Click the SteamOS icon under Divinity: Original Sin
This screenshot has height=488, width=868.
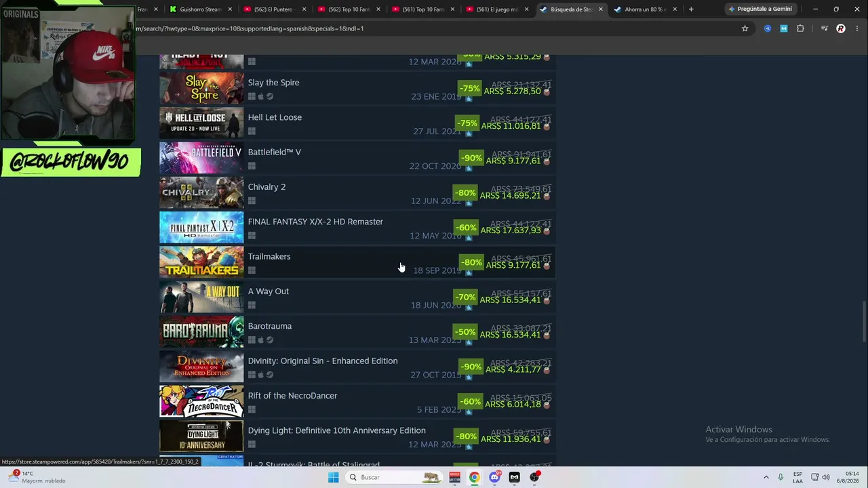(270, 375)
